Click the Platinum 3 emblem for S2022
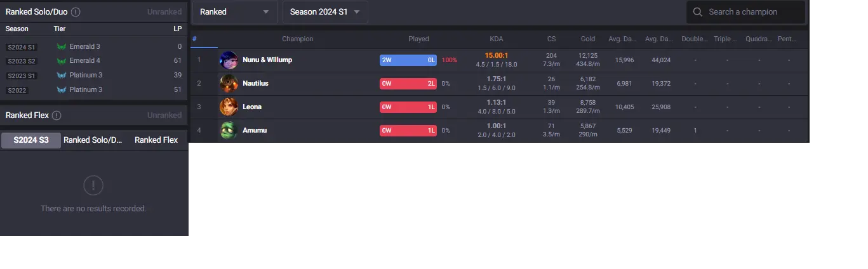868x269 pixels. [62, 89]
